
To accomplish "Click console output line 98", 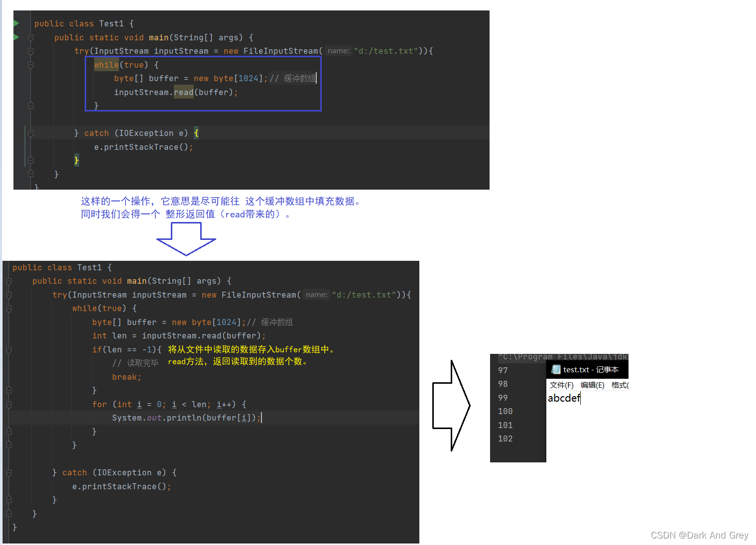I will 503,384.
